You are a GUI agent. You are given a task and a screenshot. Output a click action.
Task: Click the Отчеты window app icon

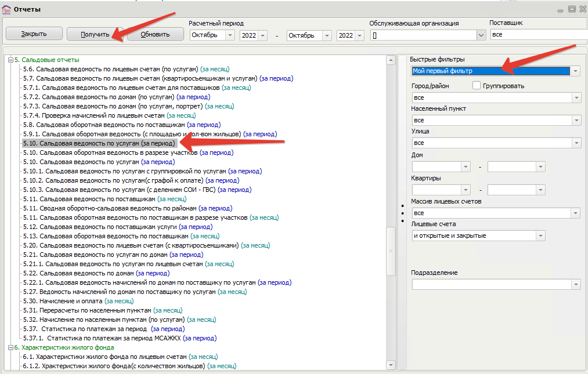6,10
